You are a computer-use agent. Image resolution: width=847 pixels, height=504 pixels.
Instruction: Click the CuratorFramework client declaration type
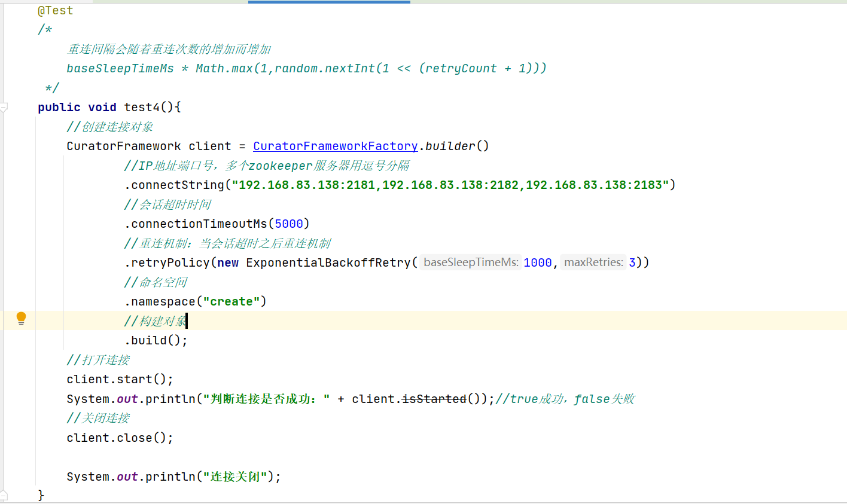click(124, 146)
